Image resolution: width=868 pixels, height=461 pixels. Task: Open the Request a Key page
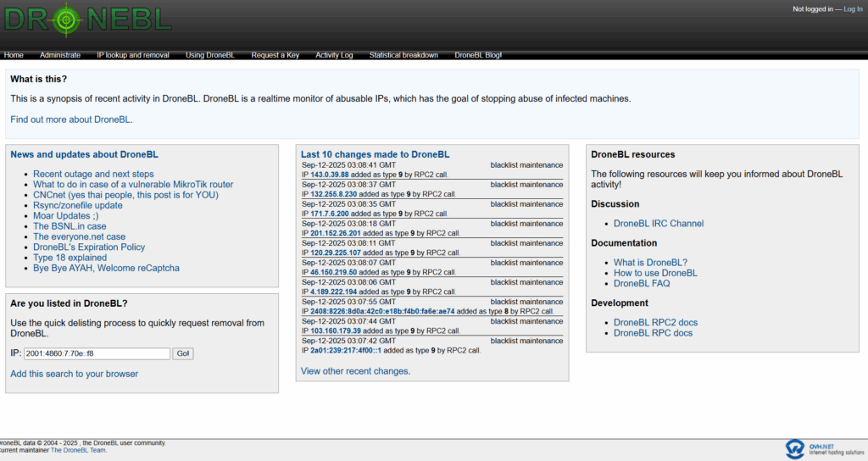coord(275,55)
